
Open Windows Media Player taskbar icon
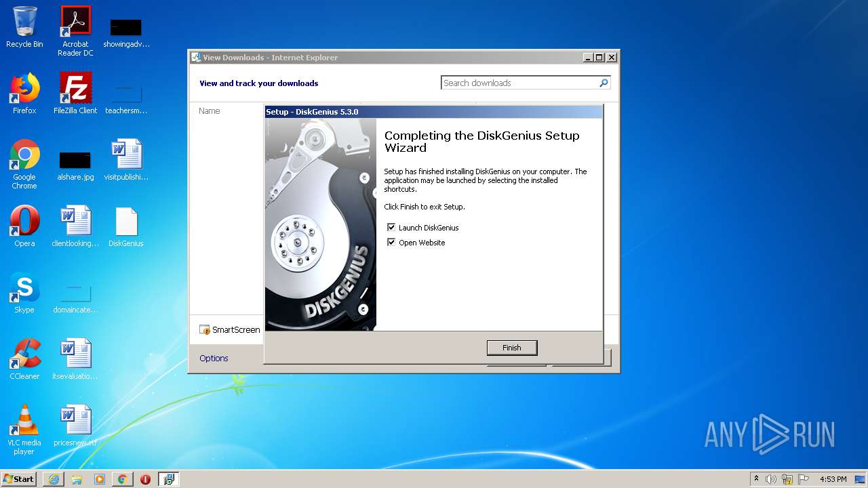tap(100, 479)
